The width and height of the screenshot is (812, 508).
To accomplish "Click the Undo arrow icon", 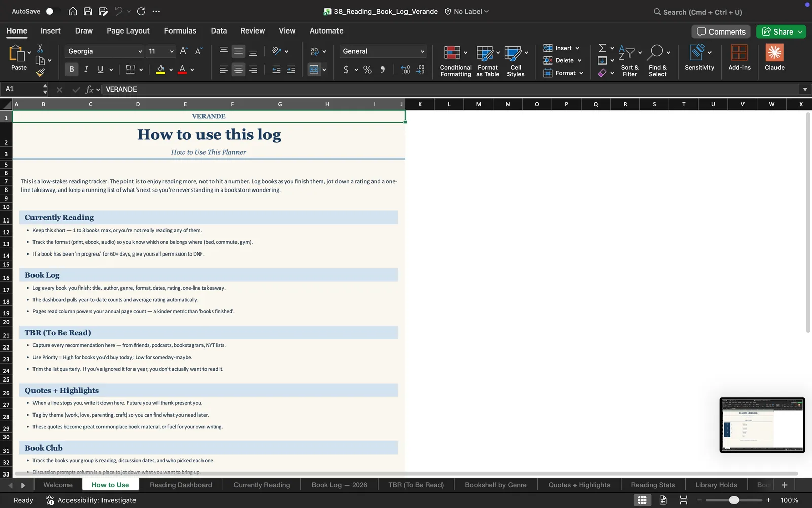I will click(x=118, y=11).
